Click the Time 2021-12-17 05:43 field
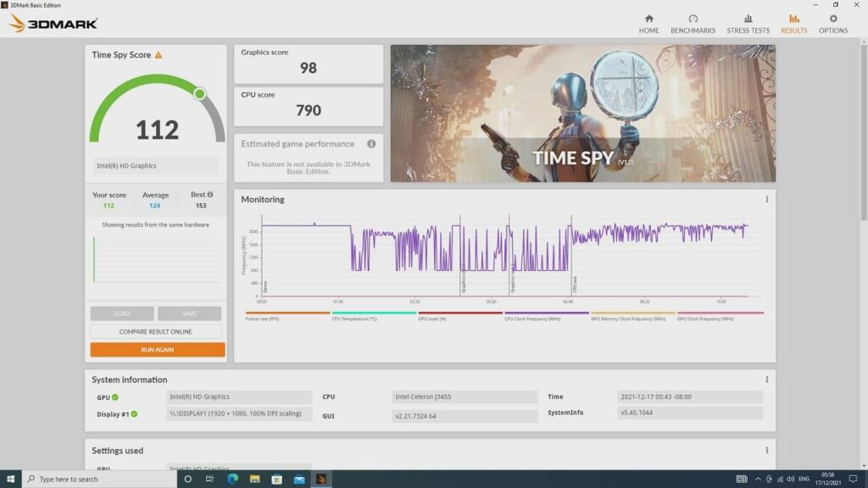The height and width of the screenshot is (488, 868). tap(690, 396)
